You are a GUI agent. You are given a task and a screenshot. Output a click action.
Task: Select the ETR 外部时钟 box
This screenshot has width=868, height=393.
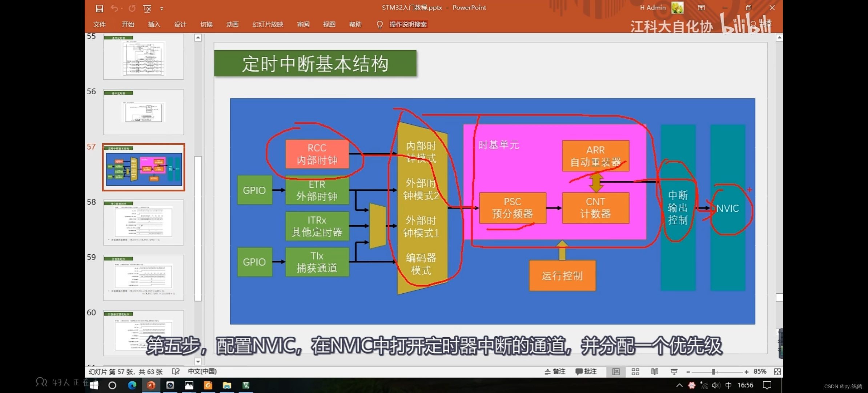tap(317, 190)
